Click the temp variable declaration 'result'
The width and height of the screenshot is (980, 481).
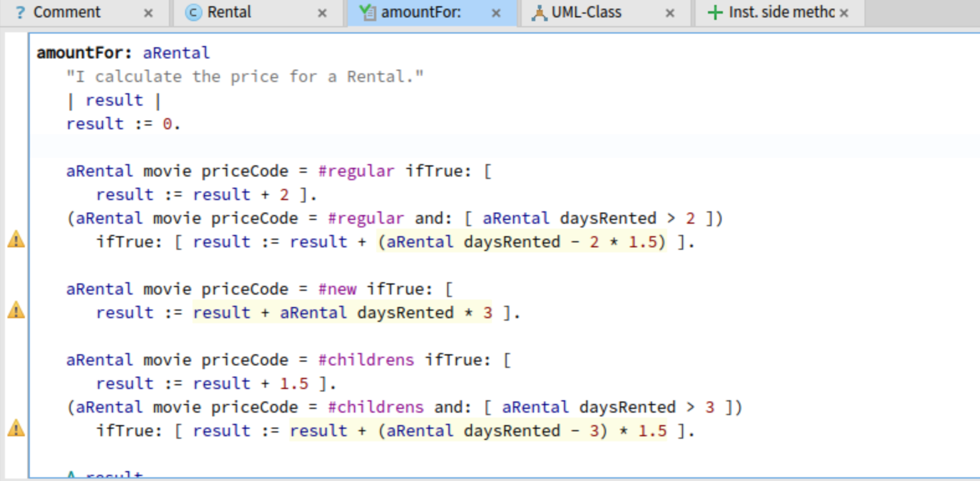point(114,100)
